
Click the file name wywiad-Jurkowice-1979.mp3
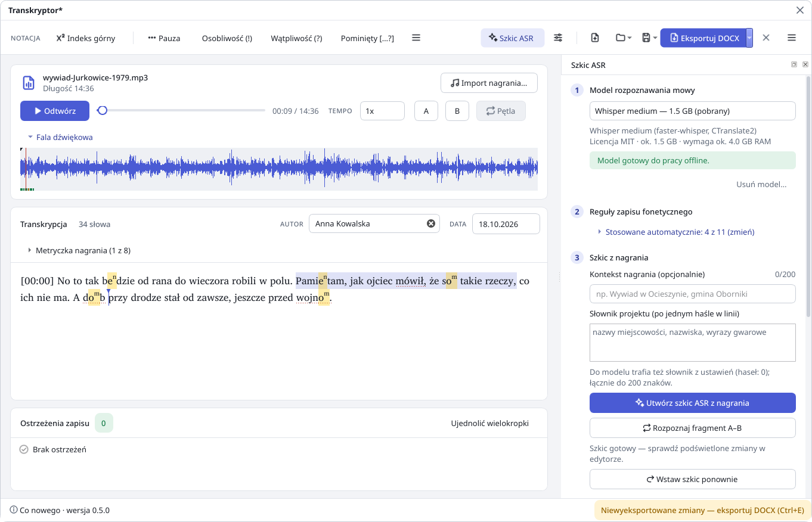coord(95,77)
